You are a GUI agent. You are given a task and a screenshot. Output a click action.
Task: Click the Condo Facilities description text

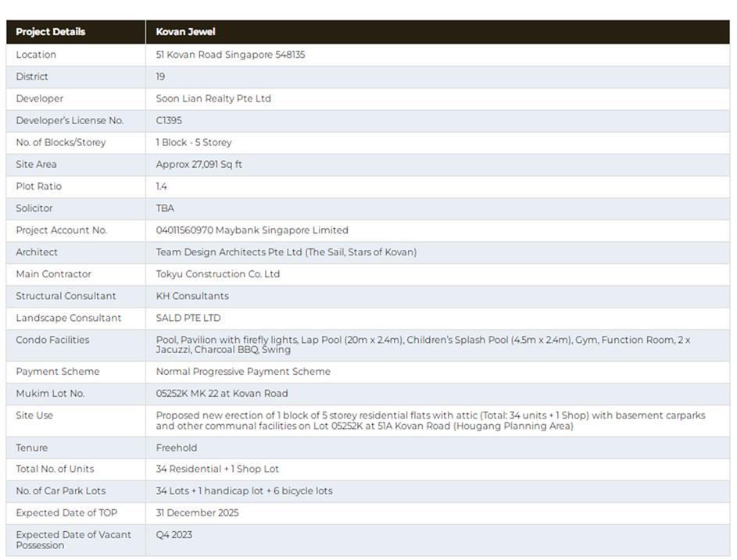point(423,344)
